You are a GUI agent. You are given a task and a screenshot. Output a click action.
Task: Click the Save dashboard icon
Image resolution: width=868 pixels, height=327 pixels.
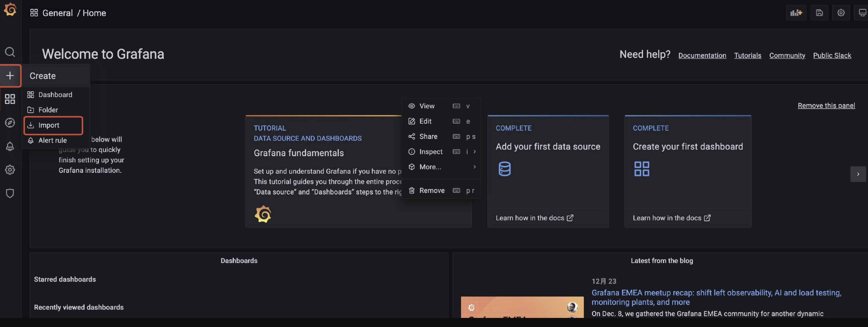click(x=819, y=13)
